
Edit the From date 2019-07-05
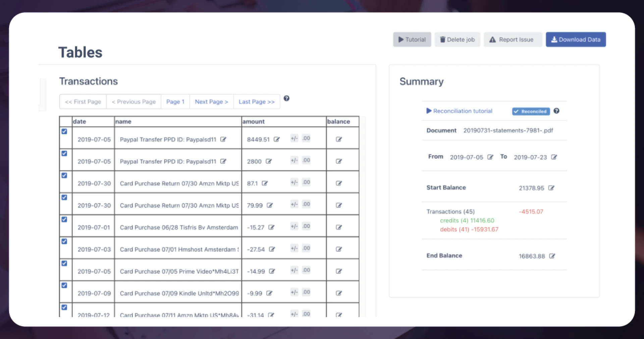[x=490, y=157]
